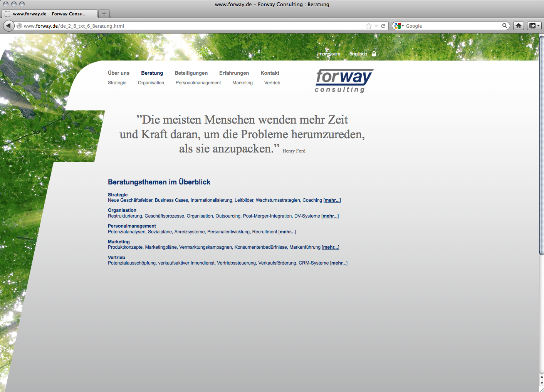Bookmark this page with the star icon
Viewport: 544px width, 392px height.
[x=369, y=26]
